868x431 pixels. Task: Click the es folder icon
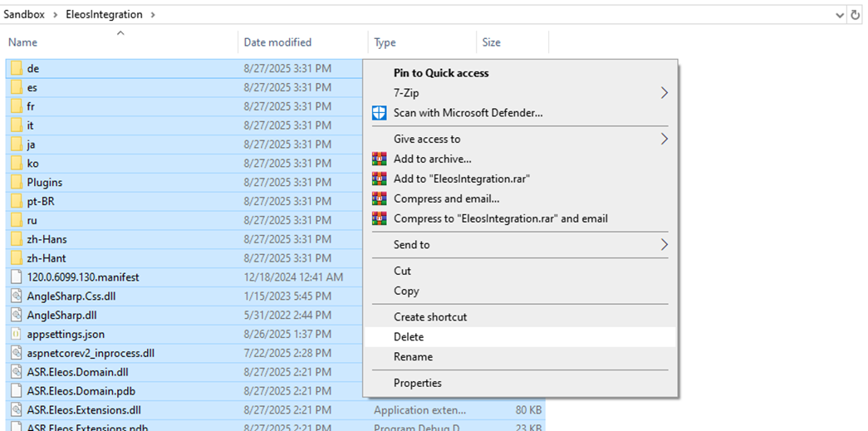(x=17, y=87)
